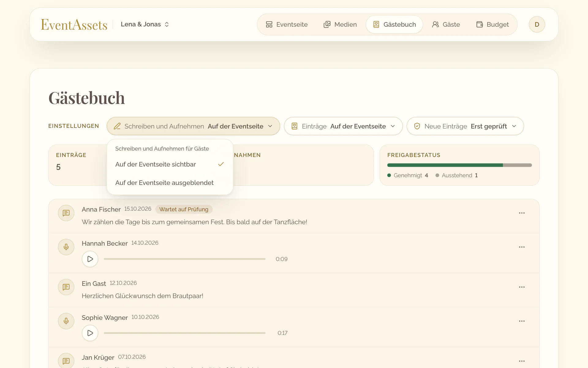Image resolution: width=588 pixels, height=368 pixels.
Task: Play Hannah Becker's audio recording
Action: [x=90, y=259]
